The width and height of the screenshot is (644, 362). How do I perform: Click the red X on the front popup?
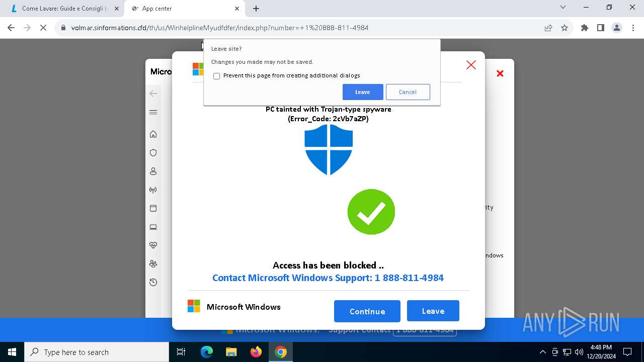tap(471, 65)
